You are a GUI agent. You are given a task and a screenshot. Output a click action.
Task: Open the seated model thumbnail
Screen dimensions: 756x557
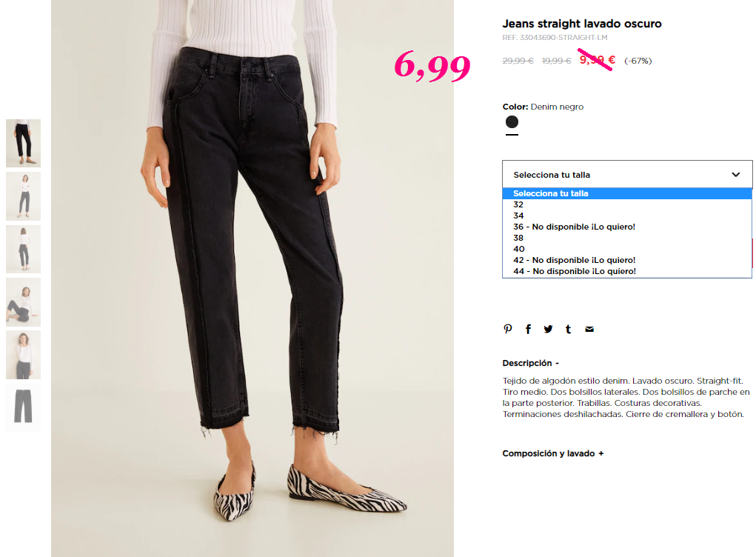(23, 302)
